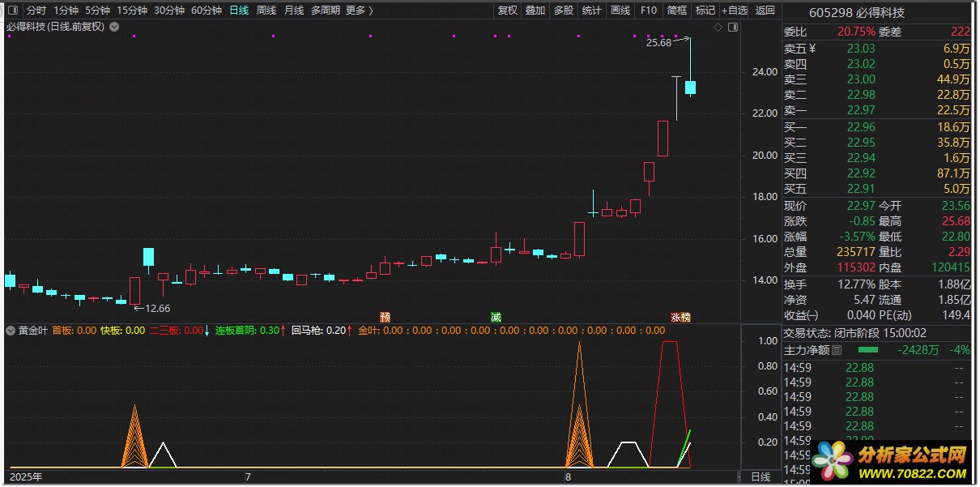Select the 5分钟 period tab
The image size is (980, 487).
click(97, 11)
